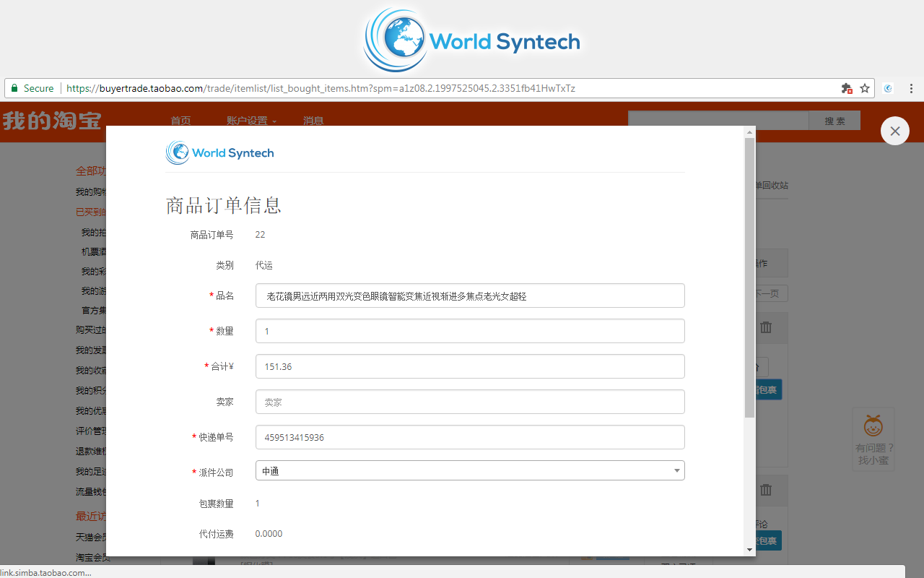Go to 首页 in top navigation
Viewport: 924px width, 578px height.
180,121
